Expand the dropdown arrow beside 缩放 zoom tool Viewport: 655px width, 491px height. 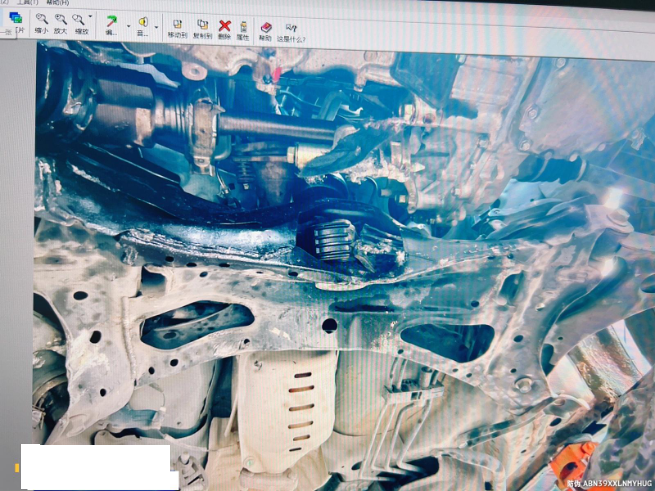click(x=91, y=18)
